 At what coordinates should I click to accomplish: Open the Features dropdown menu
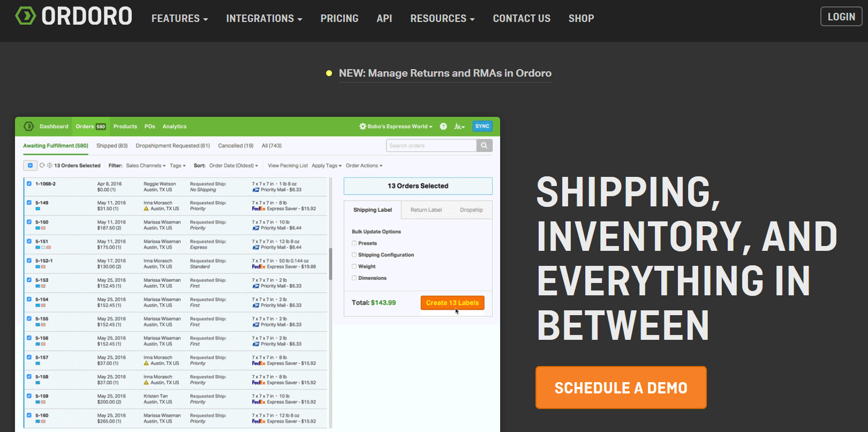[x=179, y=18]
